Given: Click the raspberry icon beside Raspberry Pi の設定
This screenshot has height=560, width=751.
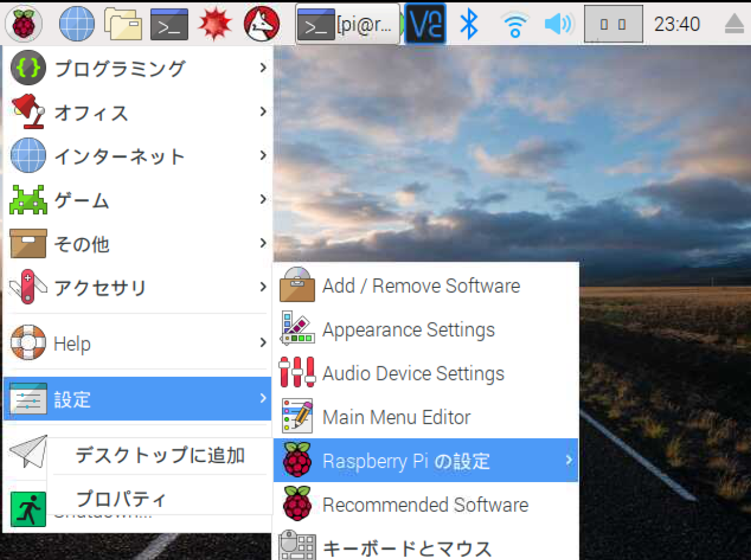Looking at the screenshot, I should click(297, 460).
